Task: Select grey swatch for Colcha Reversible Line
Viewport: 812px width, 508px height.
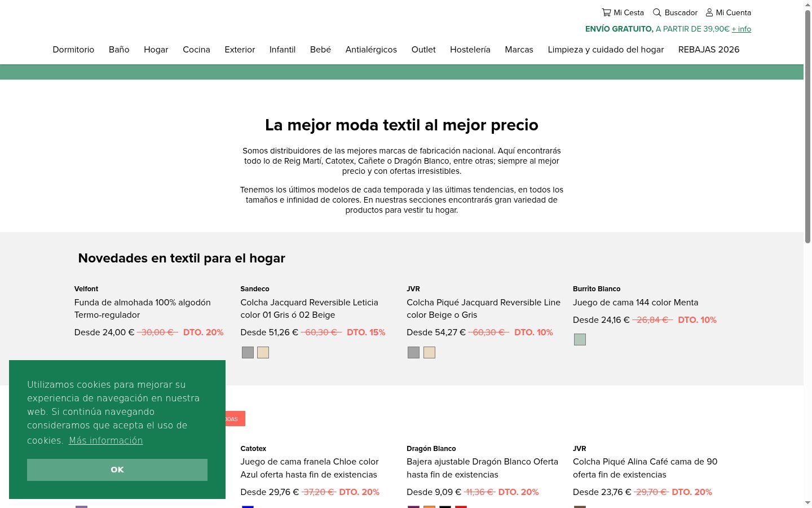Action: 413,353
